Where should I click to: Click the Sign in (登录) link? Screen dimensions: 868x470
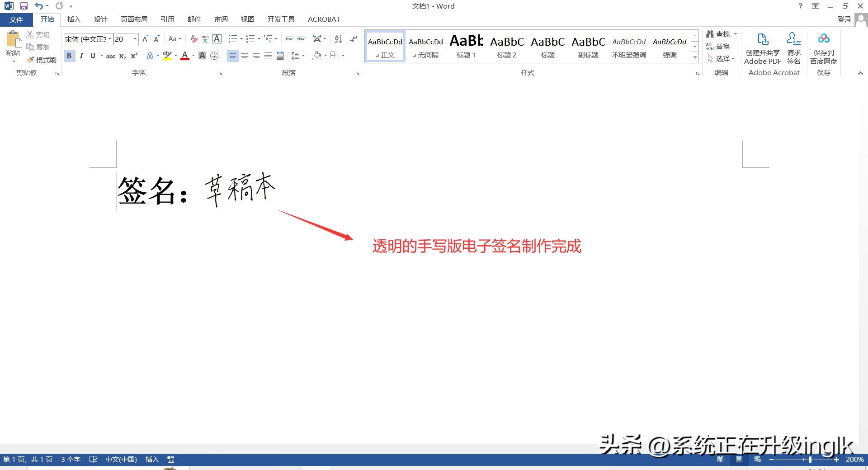844,19
